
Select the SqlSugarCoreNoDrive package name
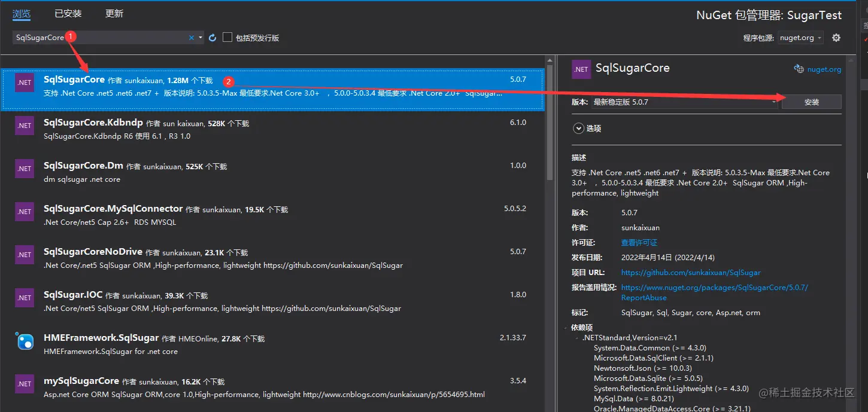(x=93, y=252)
